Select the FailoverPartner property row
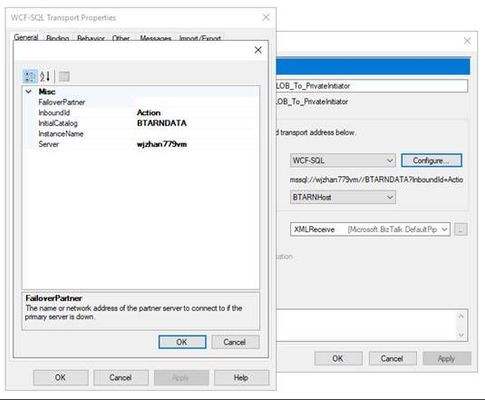 (x=141, y=102)
